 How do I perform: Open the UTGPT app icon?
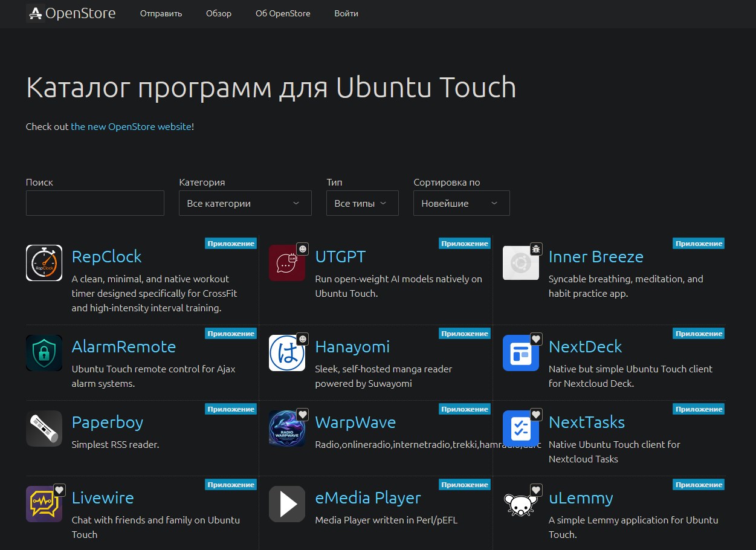[x=287, y=263]
